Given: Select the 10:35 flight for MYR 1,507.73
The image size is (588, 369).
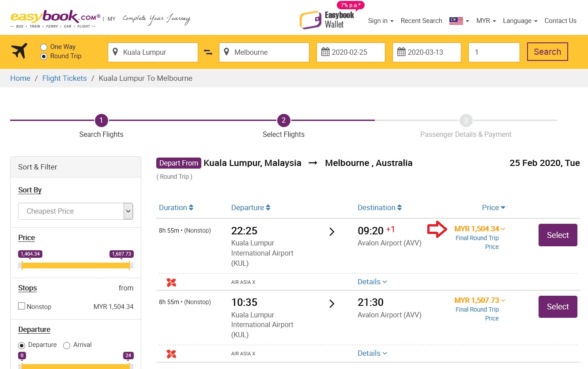Looking at the screenshot, I should [558, 307].
